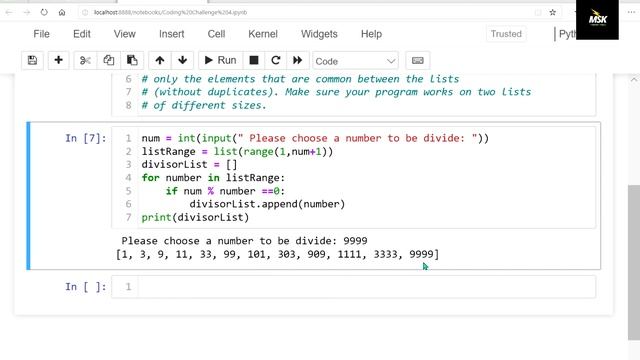Interrupt the kernel with stop icon
This screenshot has width=640, height=360.
[x=254, y=60]
